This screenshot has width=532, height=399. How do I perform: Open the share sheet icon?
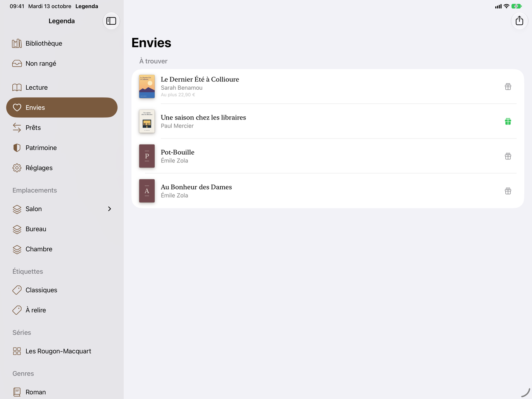point(519,20)
